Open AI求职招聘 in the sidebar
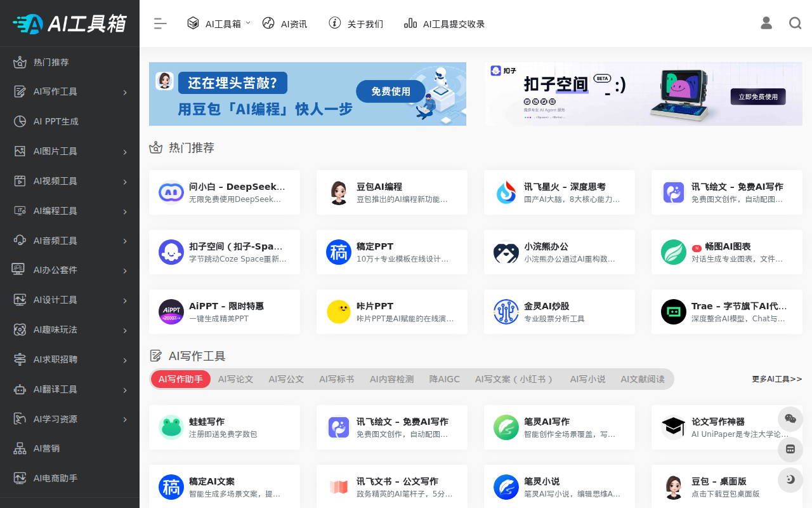The image size is (812, 508). tap(70, 359)
